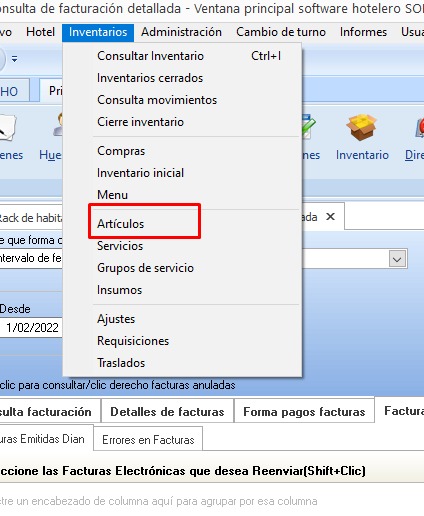Expand the combo box dropdown arrow
Image resolution: width=424 pixels, height=516 pixels.
pos(397,259)
